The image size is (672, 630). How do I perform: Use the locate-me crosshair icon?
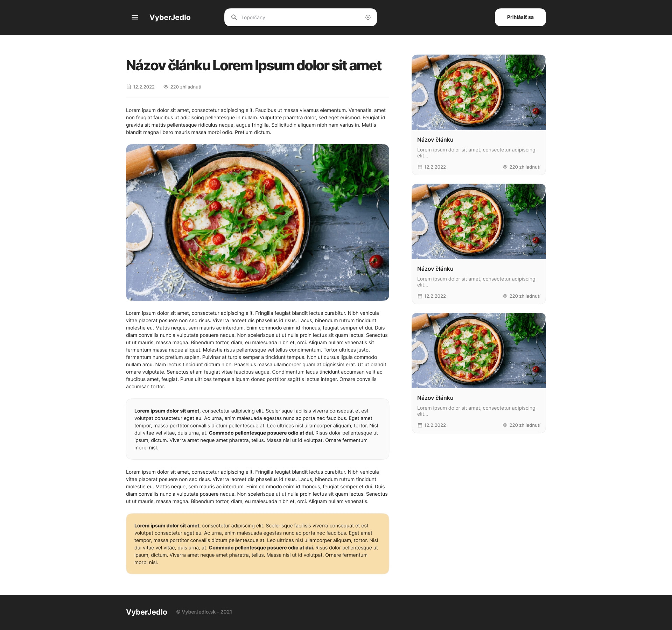368,17
